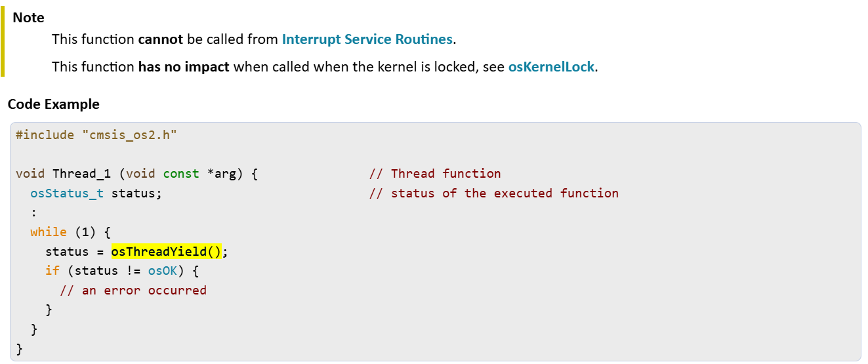Click the while keyword in code
The height and width of the screenshot is (364, 868).
pyautogui.click(x=48, y=232)
